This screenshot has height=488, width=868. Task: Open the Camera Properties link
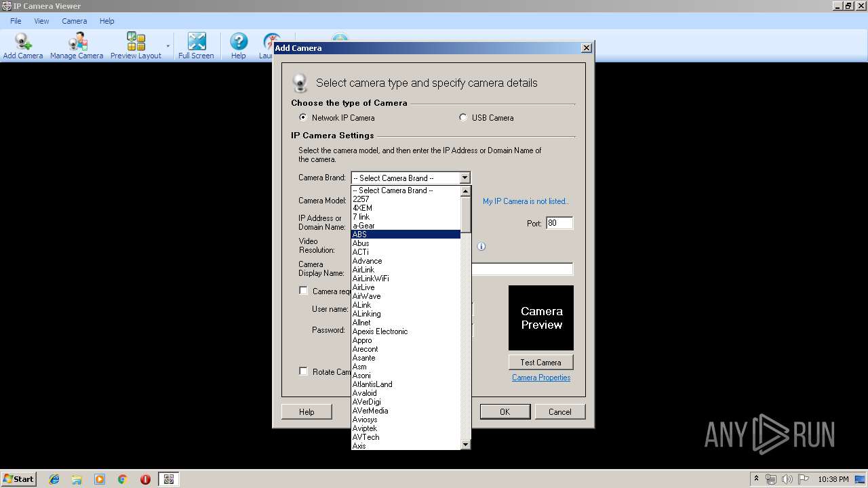[541, 378]
